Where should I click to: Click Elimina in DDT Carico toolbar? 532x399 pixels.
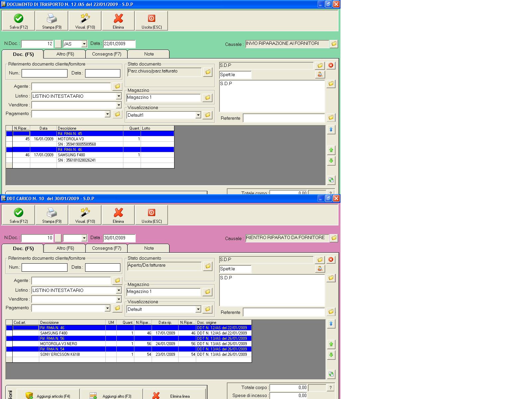(x=118, y=215)
